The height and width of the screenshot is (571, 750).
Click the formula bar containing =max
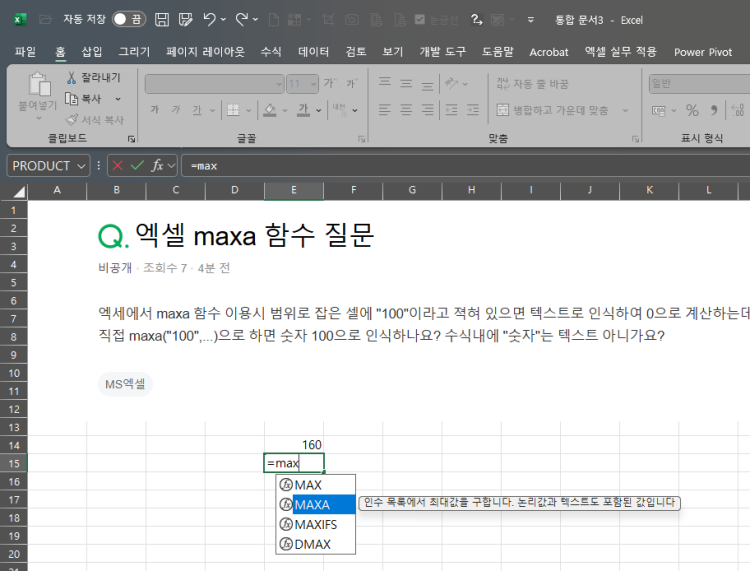pyautogui.click(x=466, y=165)
